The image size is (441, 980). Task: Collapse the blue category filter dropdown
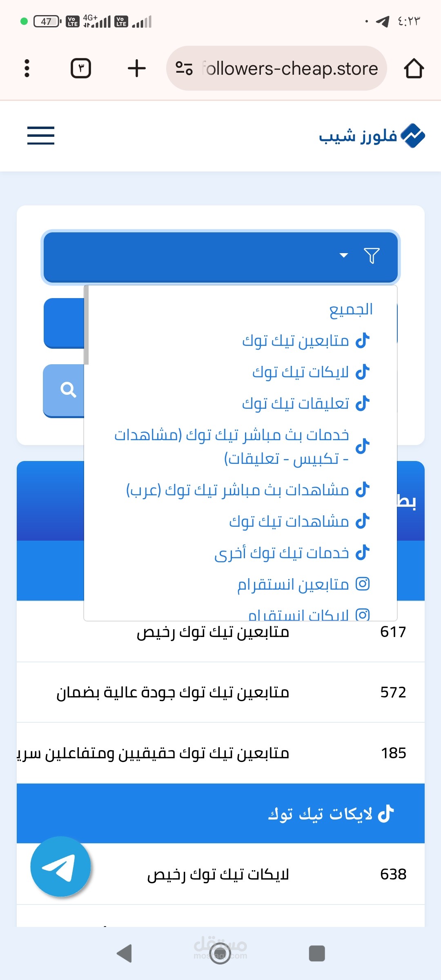click(x=220, y=256)
